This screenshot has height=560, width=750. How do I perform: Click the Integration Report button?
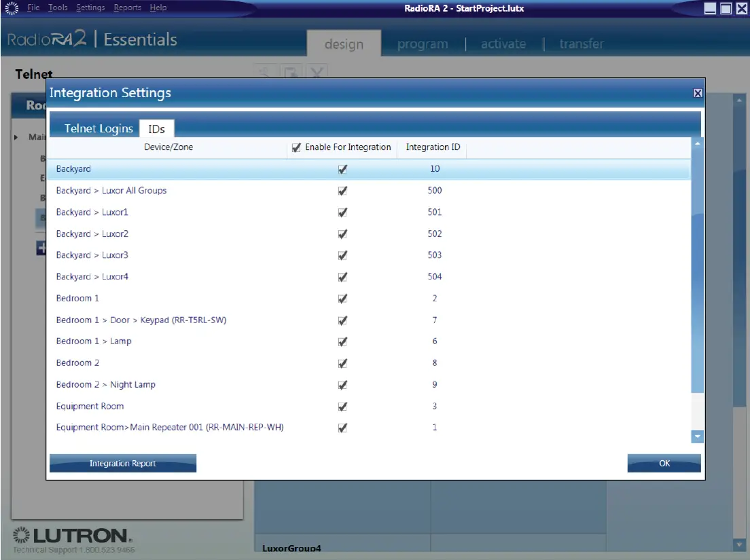[122, 463]
